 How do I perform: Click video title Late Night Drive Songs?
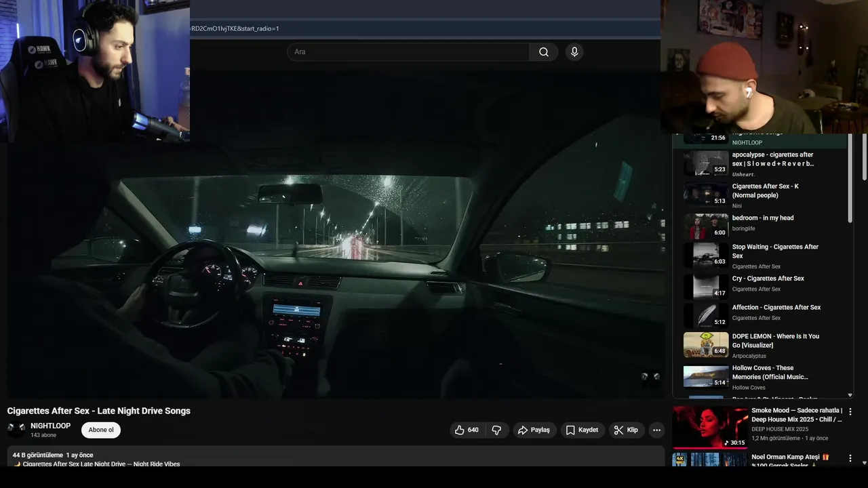tap(99, 411)
